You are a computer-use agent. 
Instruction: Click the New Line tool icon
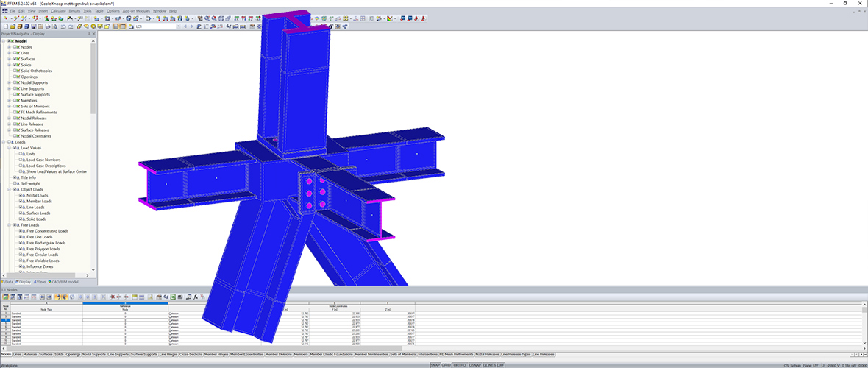click(x=16, y=18)
